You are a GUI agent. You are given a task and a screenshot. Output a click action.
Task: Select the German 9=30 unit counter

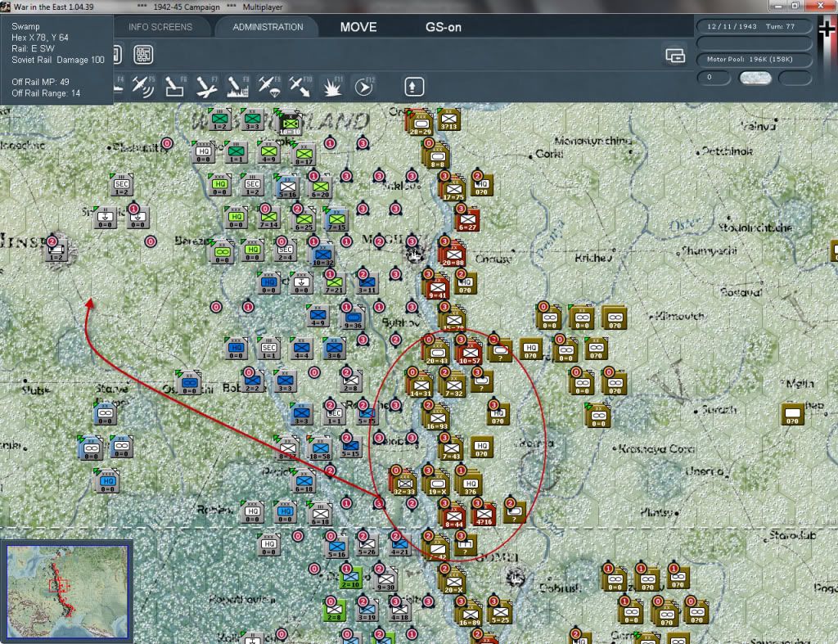point(386,580)
